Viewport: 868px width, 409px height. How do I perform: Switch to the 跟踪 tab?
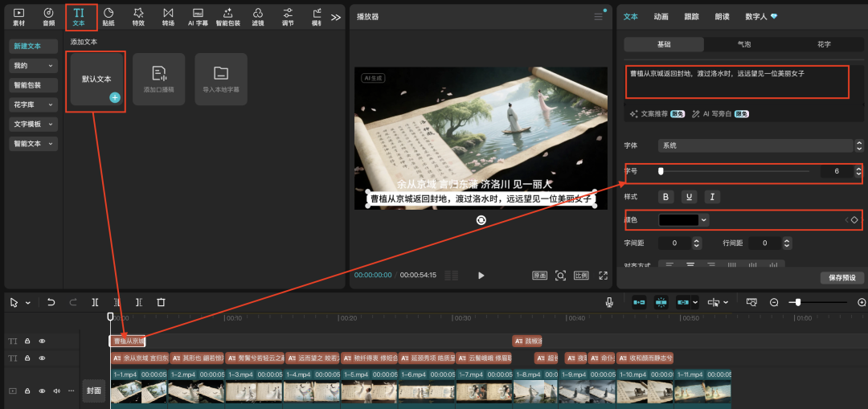click(691, 17)
